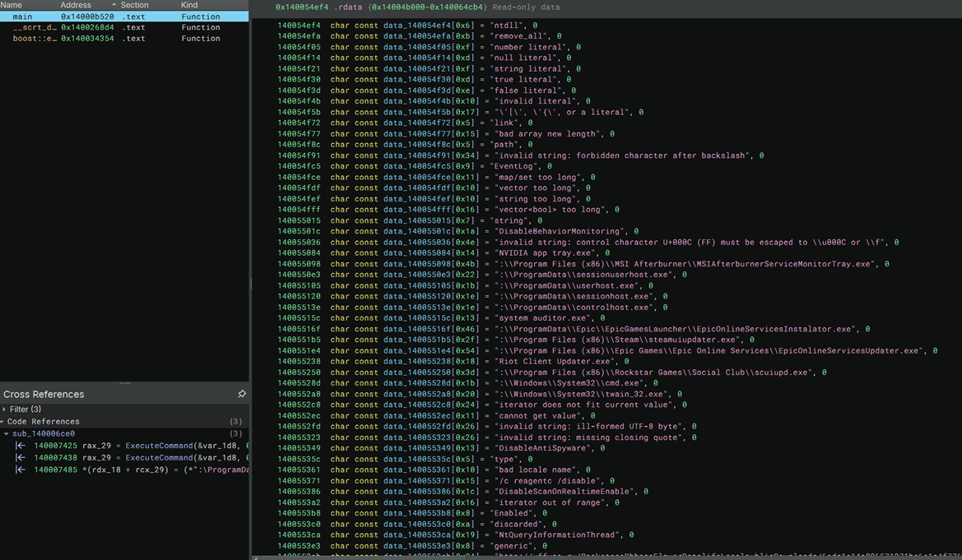Select the __scrt_d function row
This screenshot has width=962, height=560.
(33, 27)
